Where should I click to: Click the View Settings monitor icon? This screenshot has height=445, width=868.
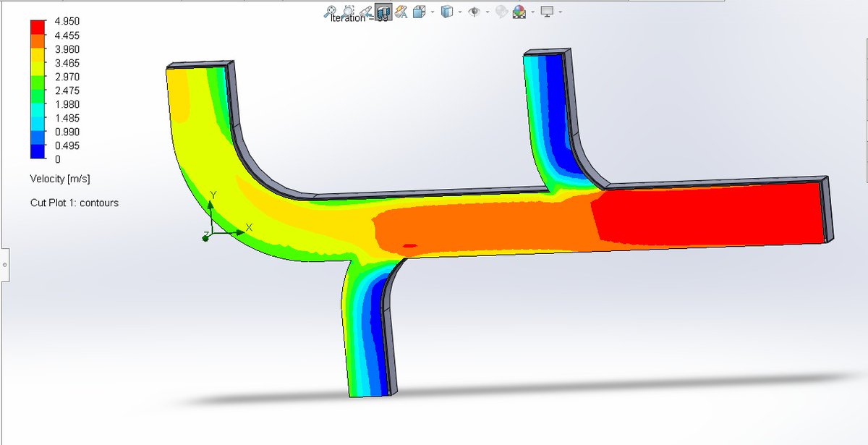point(548,12)
